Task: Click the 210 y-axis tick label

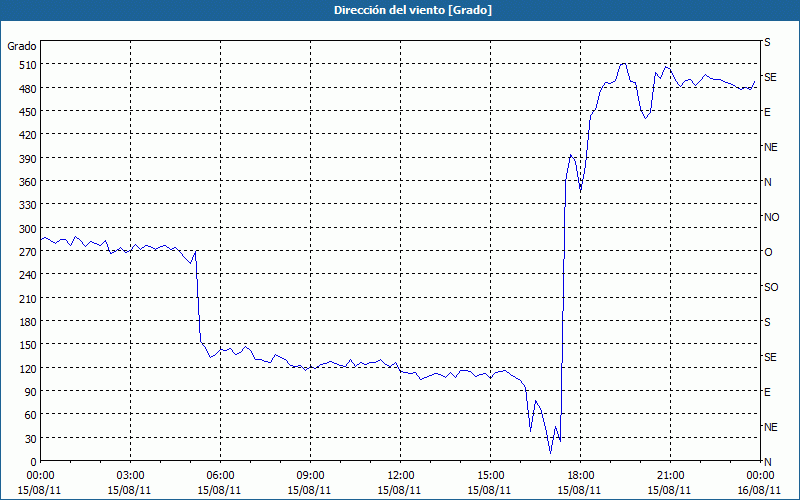Action: coord(29,299)
